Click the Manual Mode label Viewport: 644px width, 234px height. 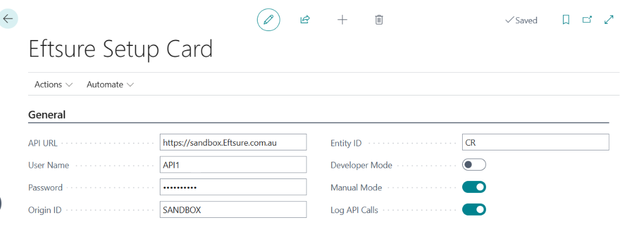(x=356, y=187)
